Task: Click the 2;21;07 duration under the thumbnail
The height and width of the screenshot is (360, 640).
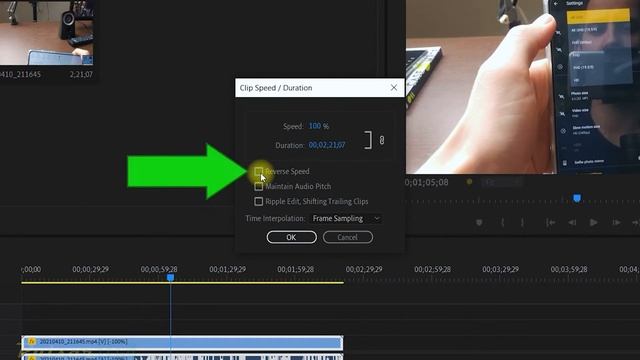Action: (81, 74)
